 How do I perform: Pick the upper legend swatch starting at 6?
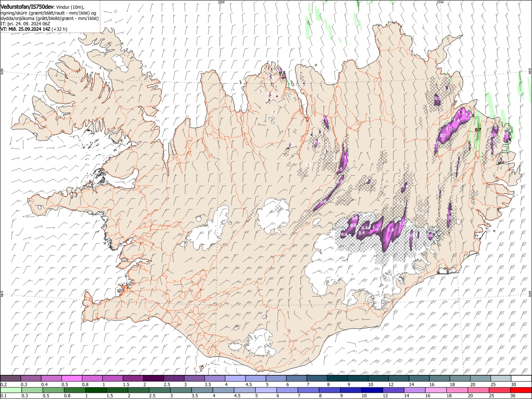pyautogui.click(x=296, y=379)
